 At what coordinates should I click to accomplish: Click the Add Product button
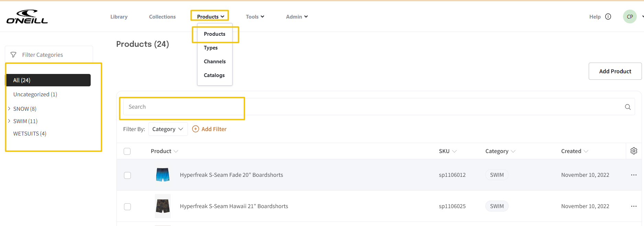615,71
